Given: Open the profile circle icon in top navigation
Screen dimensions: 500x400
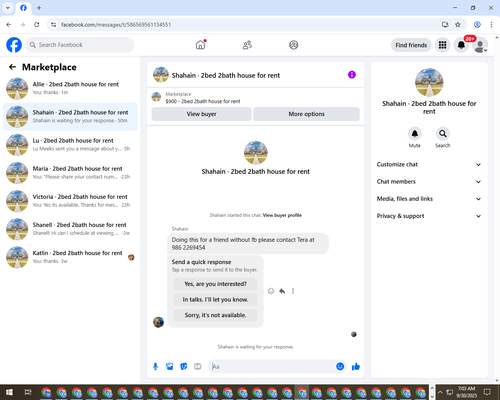Looking at the screenshot, I should pos(294,45).
